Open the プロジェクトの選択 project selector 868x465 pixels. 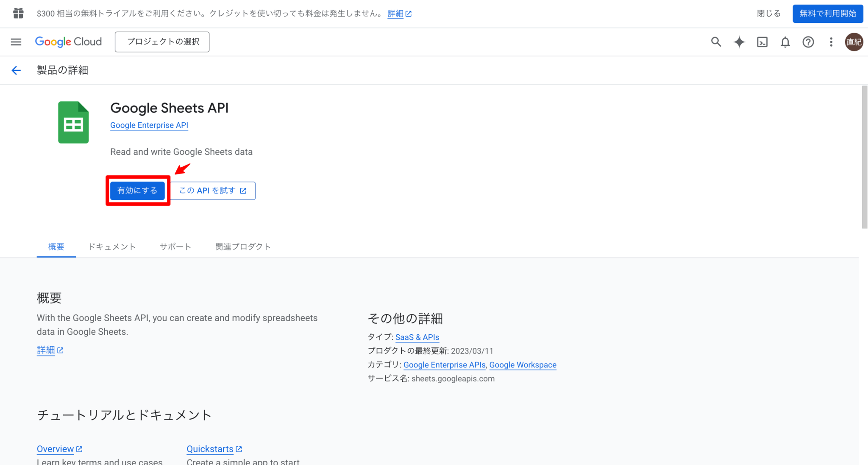(x=161, y=42)
